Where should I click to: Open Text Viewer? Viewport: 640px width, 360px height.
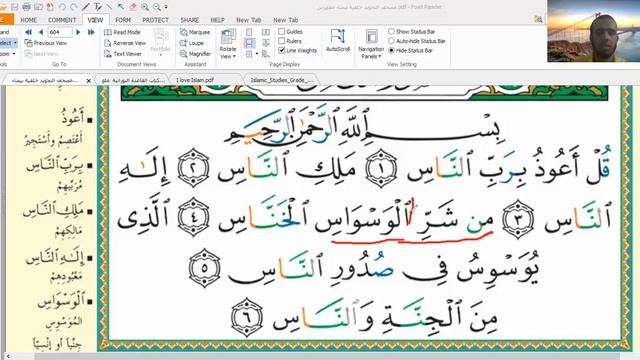point(123,53)
